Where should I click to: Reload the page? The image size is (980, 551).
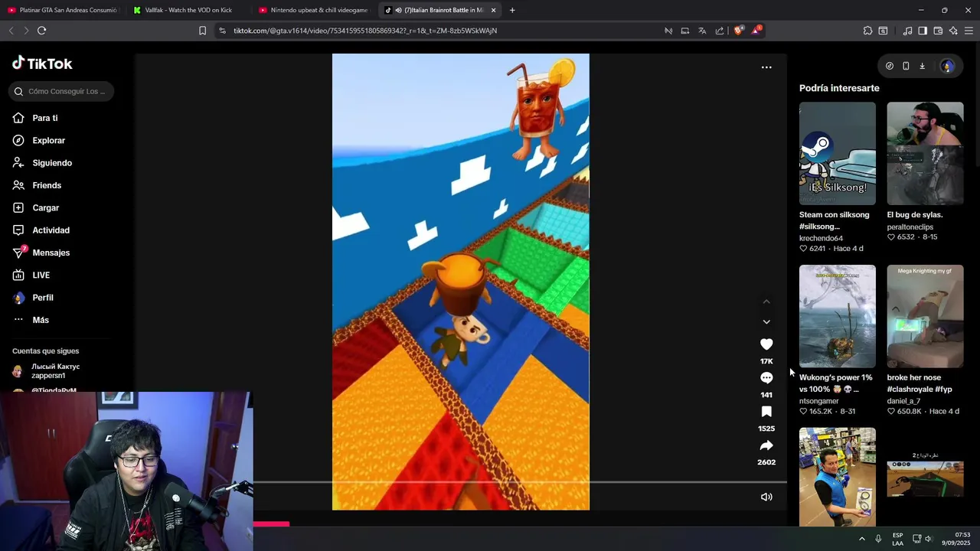click(x=41, y=31)
